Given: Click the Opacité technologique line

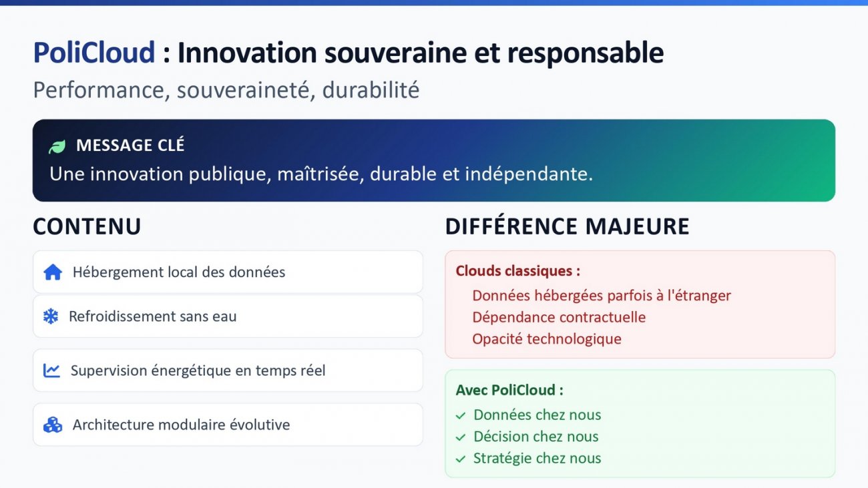Looking at the screenshot, I should [547, 338].
